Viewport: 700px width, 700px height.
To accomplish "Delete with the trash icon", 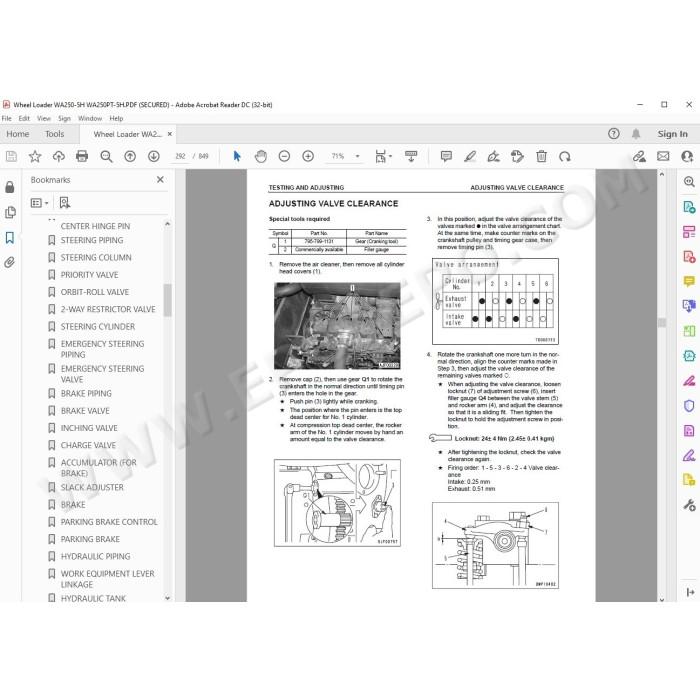I will point(541,156).
